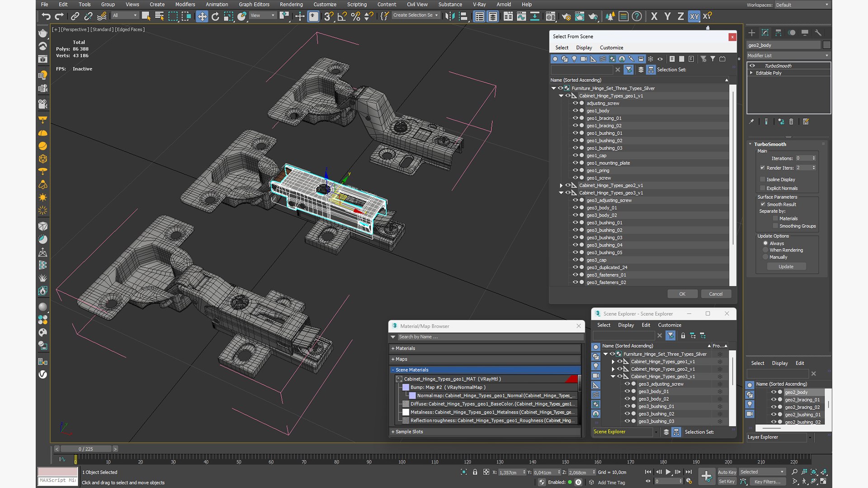Activate the Select and Rotate tool
This screenshot has height=488, width=868.
click(215, 16)
